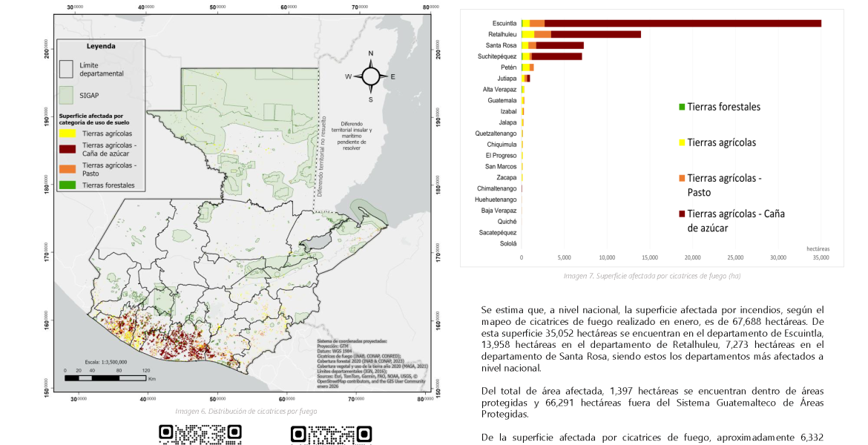868x445 pixels.
Task: Click the Suchitepéquez bar in the chart
Action: pos(556,56)
